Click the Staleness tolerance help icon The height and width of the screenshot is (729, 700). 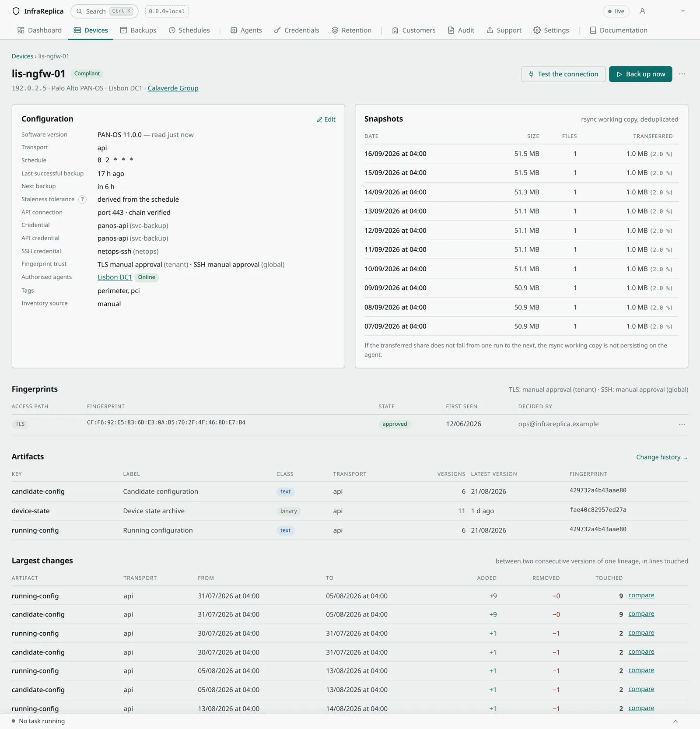click(82, 199)
